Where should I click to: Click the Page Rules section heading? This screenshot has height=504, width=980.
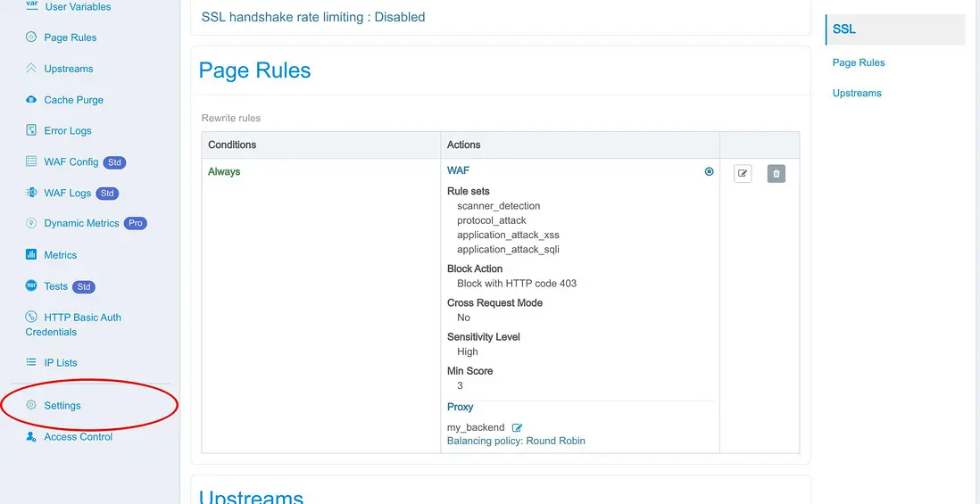[254, 70]
